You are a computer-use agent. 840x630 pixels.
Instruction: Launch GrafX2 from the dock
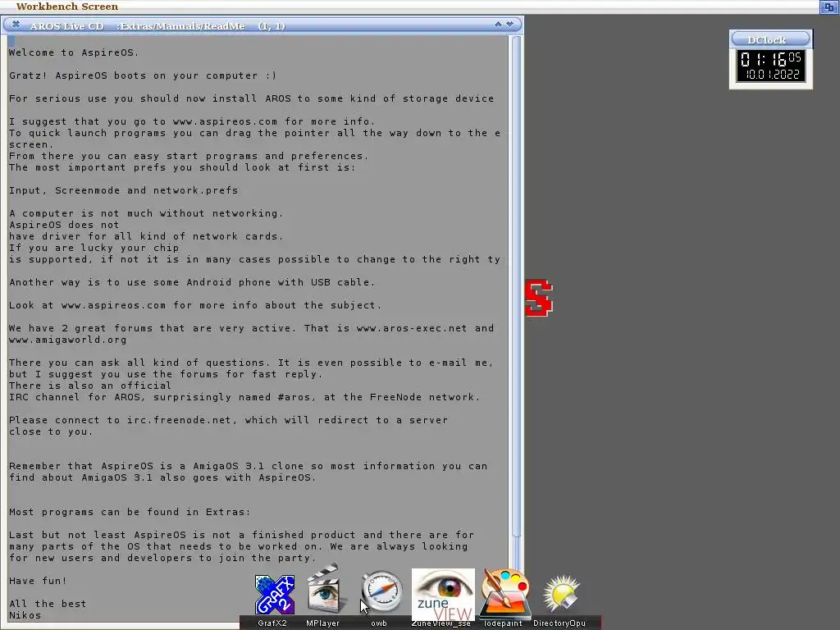pos(274,595)
